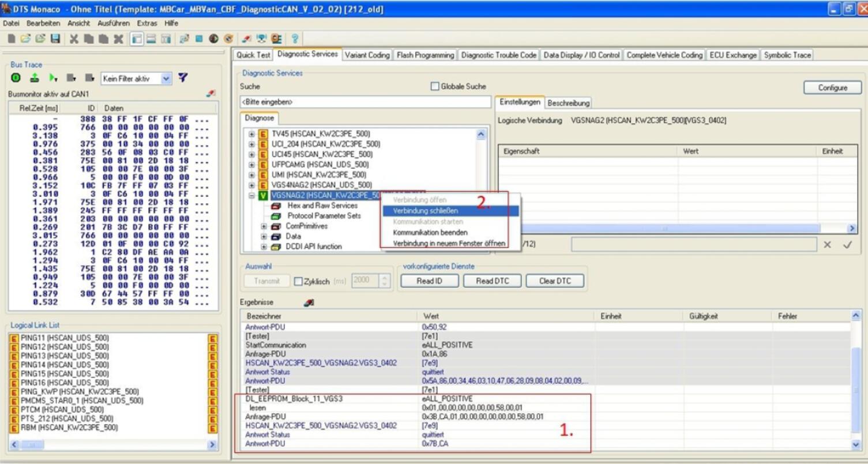Open the ECU Exchange tab
Image resolution: width=868 pixels, height=464 pixels.
click(733, 55)
